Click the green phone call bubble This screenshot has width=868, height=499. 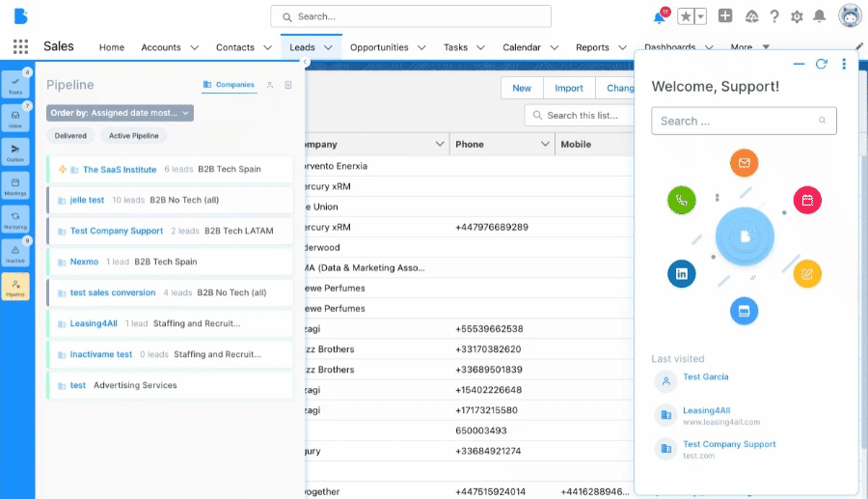tap(682, 200)
